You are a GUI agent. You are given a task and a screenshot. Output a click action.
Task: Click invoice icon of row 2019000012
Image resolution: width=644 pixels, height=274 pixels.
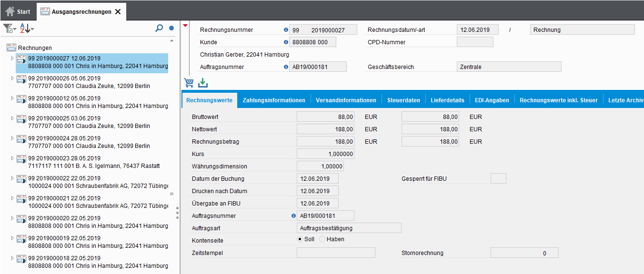pos(21,99)
